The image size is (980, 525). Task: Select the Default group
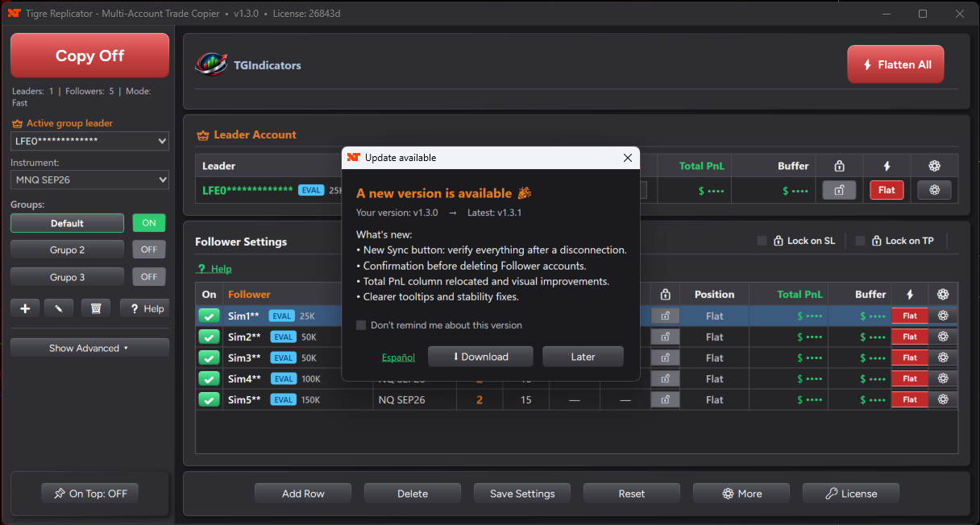(67, 223)
